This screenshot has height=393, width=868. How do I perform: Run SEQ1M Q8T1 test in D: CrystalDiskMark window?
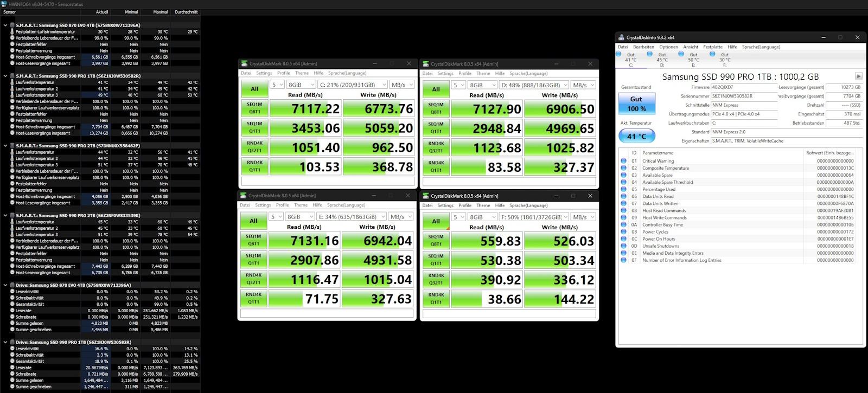436,108
